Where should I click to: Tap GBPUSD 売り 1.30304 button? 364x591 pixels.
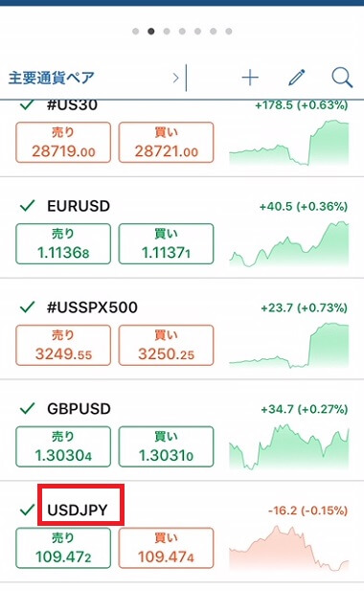(x=63, y=446)
